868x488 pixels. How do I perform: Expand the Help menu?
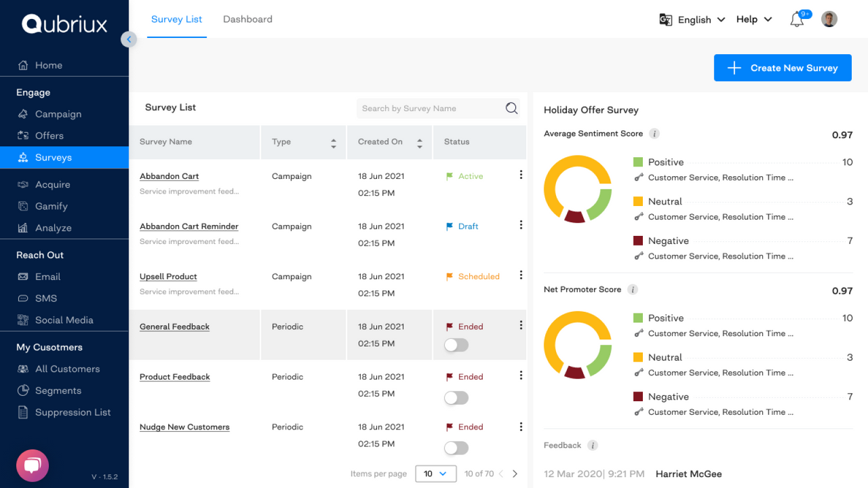click(753, 19)
